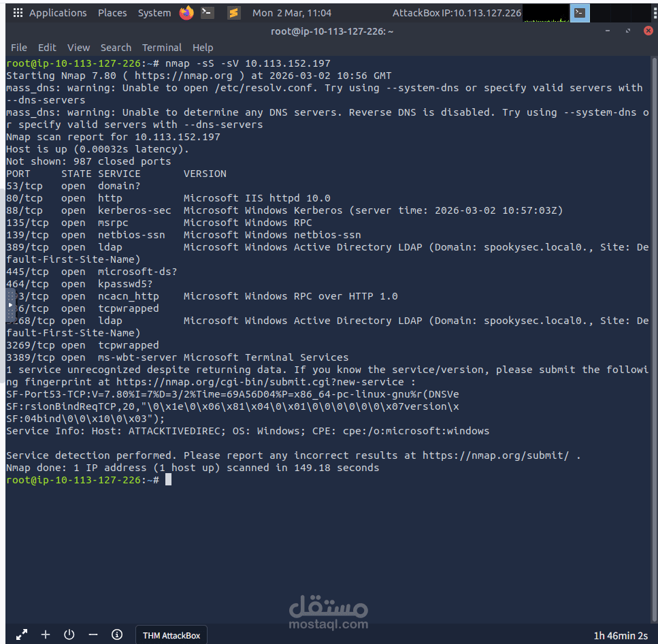Open the terminal Help menu
The height and width of the screenshot is (644, 658).
203,48
